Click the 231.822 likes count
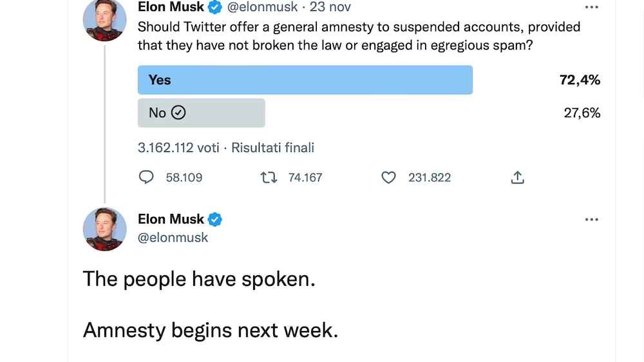This screenshot has width=644, height=362. 430,178
